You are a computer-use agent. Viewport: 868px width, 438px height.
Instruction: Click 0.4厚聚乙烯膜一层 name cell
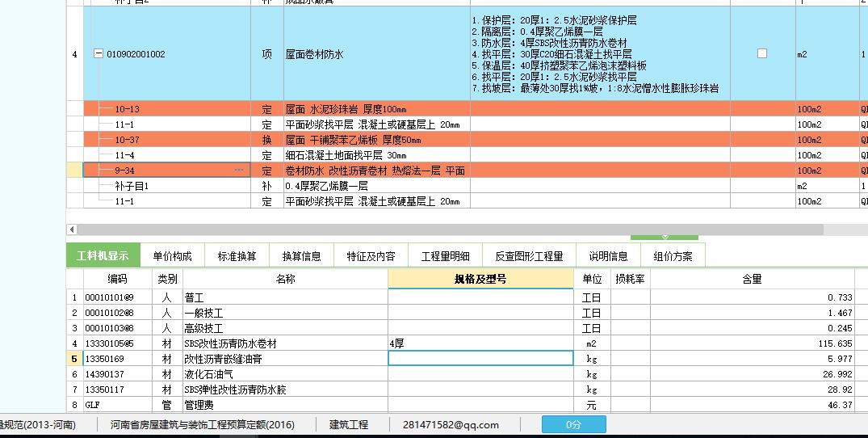377,186
